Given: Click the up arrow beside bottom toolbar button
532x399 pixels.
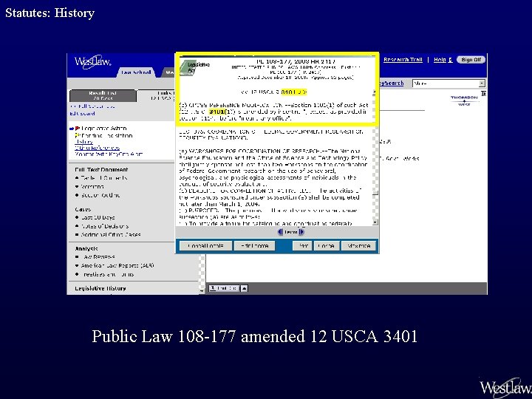Looking at the screenshot, I should (245, 288).
